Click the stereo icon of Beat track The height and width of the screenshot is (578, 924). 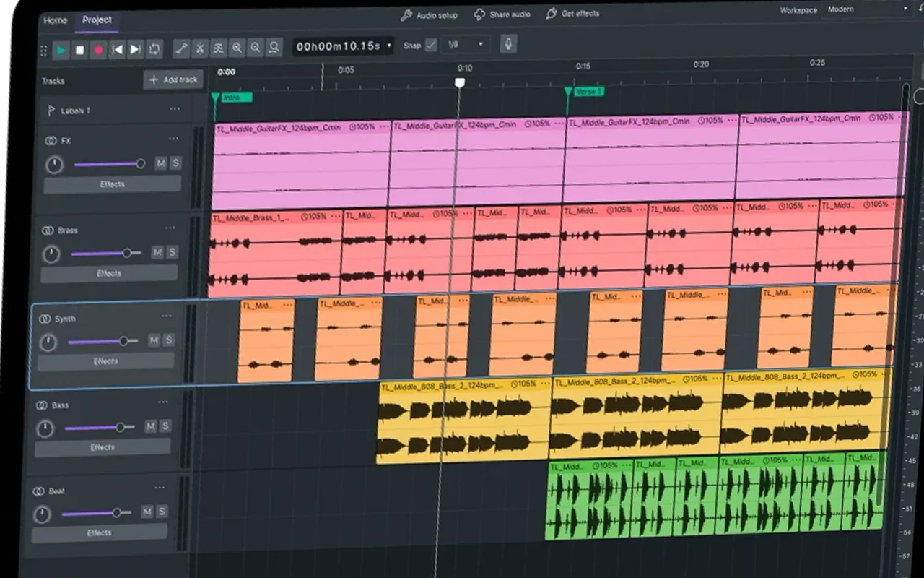(x=39, y=491)
